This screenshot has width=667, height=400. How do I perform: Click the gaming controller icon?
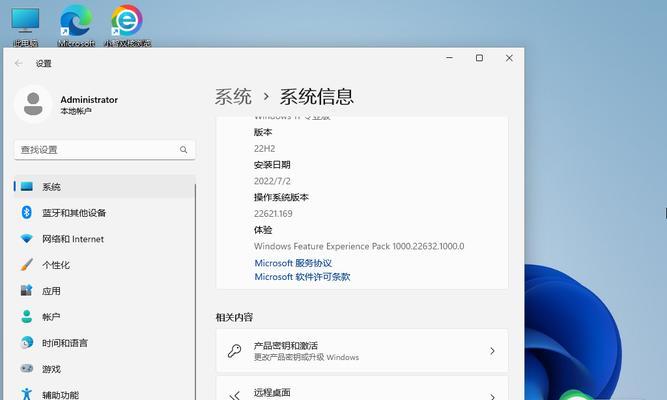26,368
